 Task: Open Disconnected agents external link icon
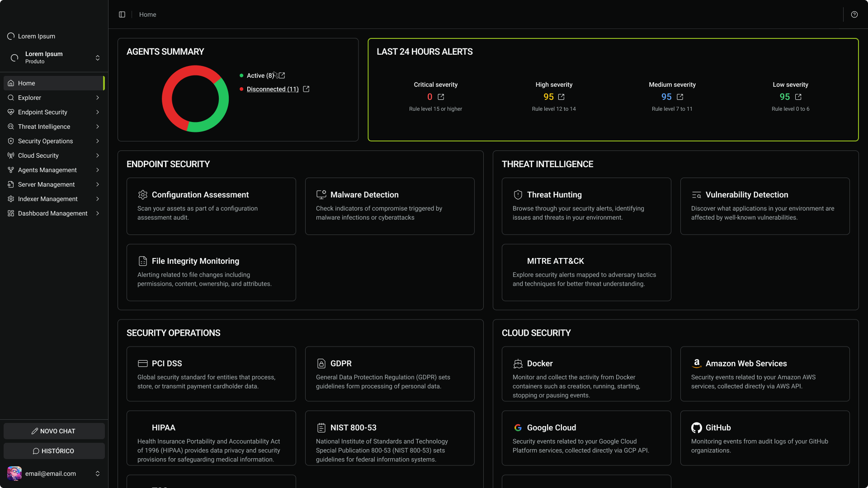pyautogui.click(x=306, y=89)
